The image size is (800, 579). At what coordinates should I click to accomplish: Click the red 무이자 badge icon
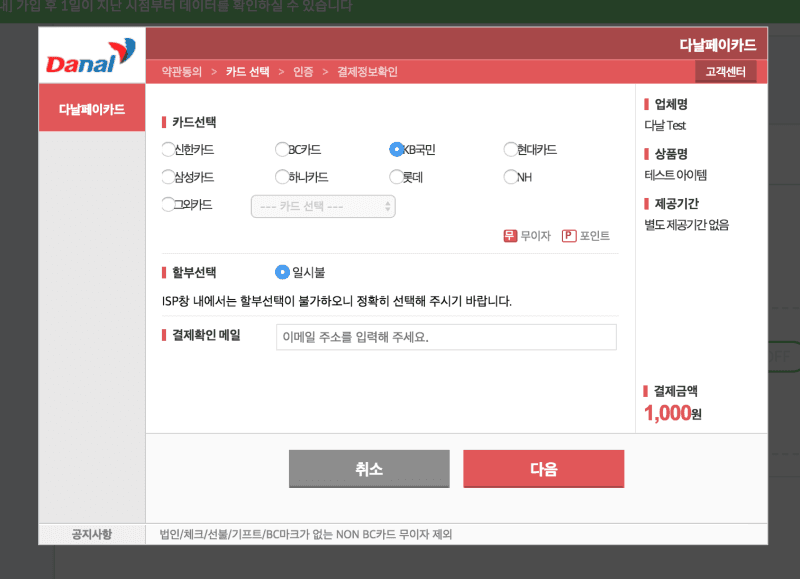pyautogui.click(x=510, y=236)
